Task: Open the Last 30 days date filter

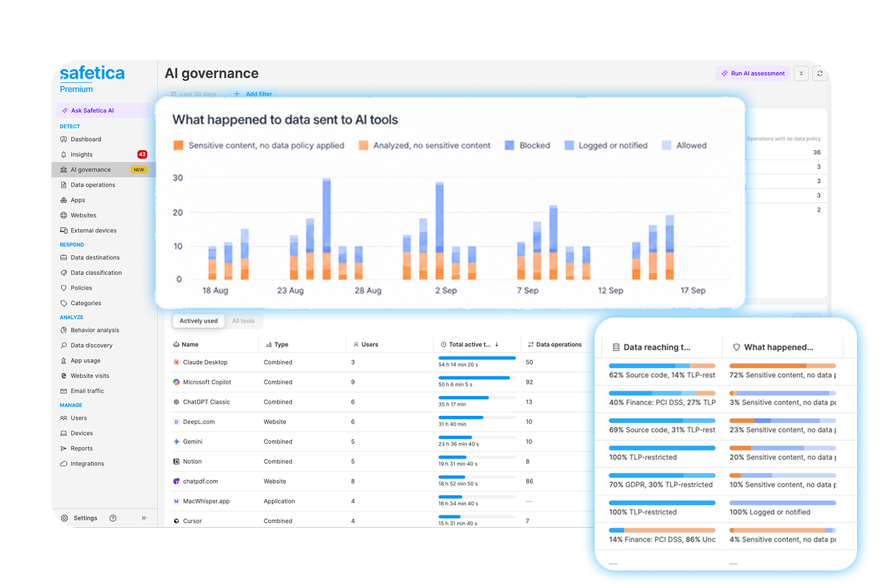Action: tap(193, 94)
